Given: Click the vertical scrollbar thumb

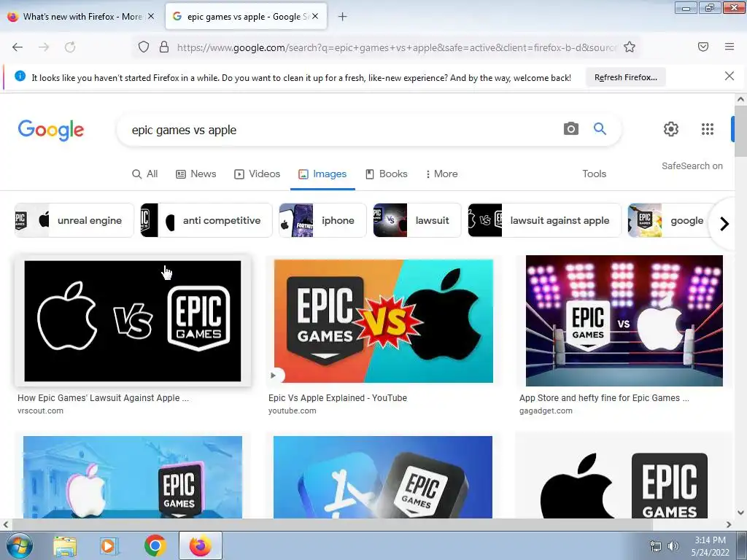Looking at the screenshot, I should (x=740, y=131).
